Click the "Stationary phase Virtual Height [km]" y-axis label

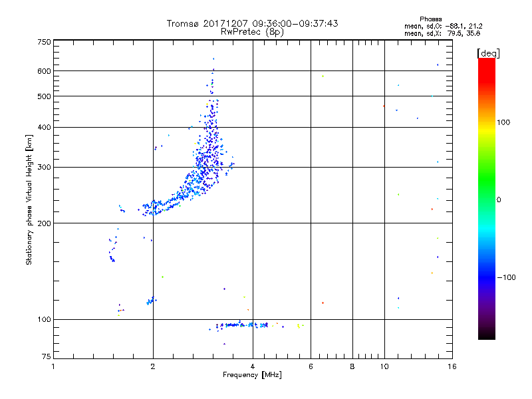[x=29, y=199]
